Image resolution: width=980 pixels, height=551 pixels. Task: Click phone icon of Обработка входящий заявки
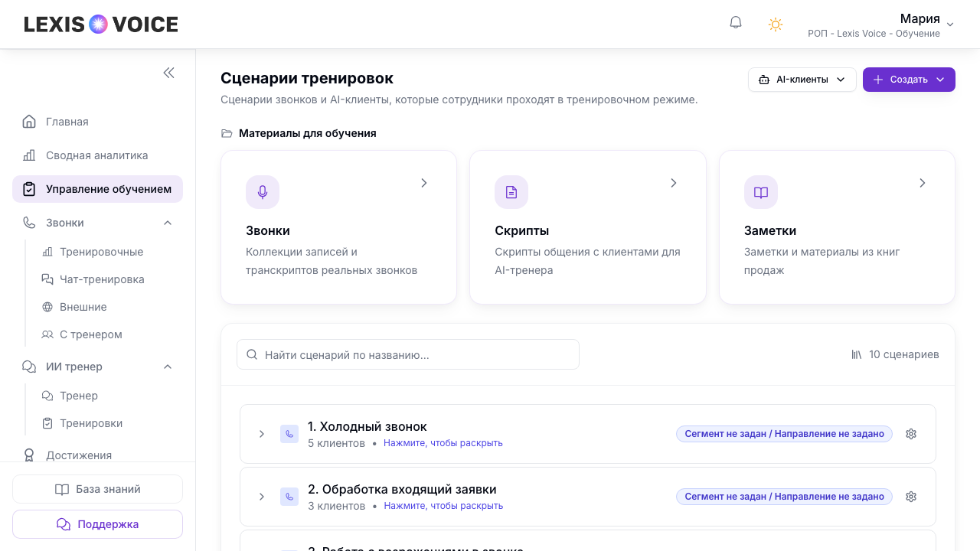click(289, 497)
